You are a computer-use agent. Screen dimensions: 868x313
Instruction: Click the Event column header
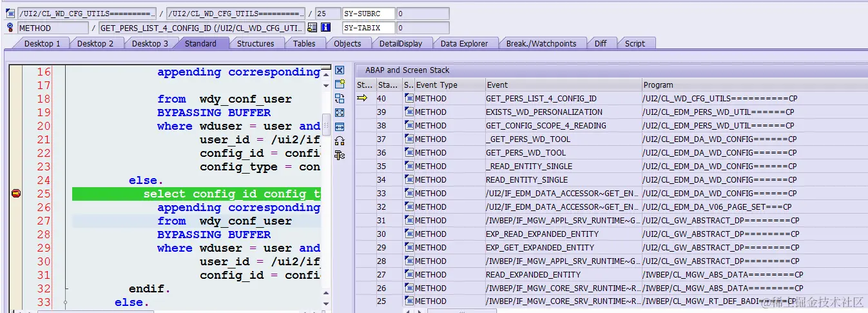(563, 85)
